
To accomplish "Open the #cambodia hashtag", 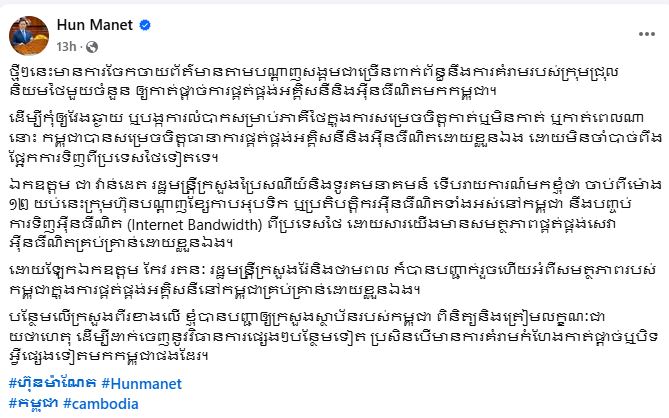I will pyautogui.click(x=101, y=403).
